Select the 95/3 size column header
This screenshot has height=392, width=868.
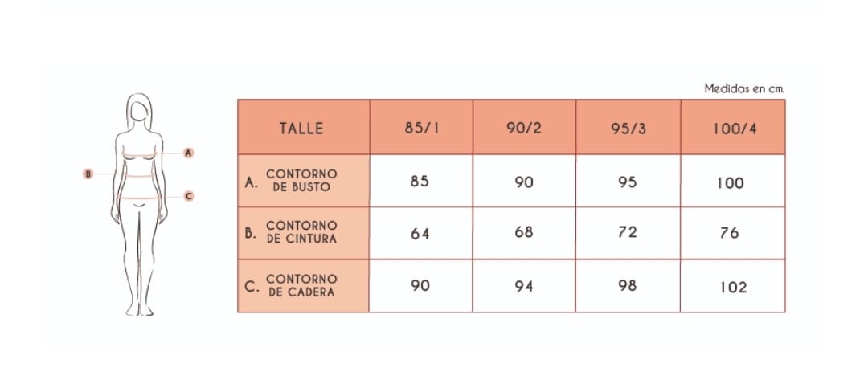[628, 127]
